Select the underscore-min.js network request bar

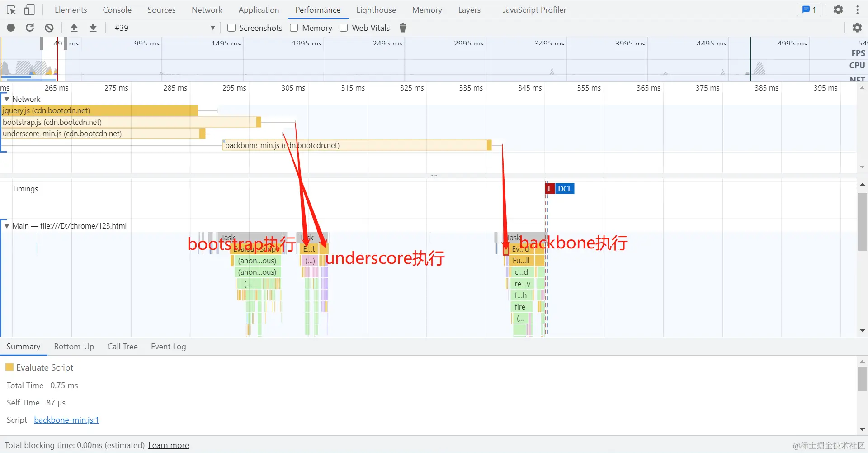click(103, 134)
